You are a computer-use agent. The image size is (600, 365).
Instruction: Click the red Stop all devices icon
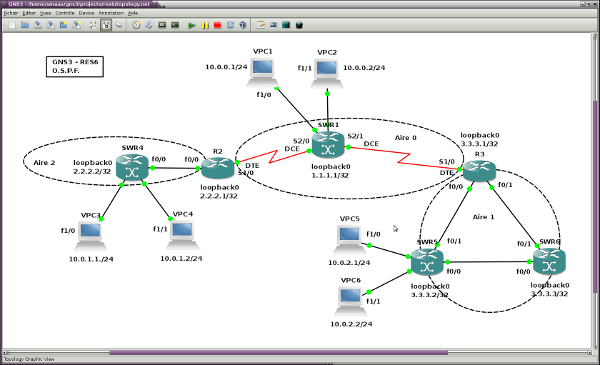click(217, 25)
